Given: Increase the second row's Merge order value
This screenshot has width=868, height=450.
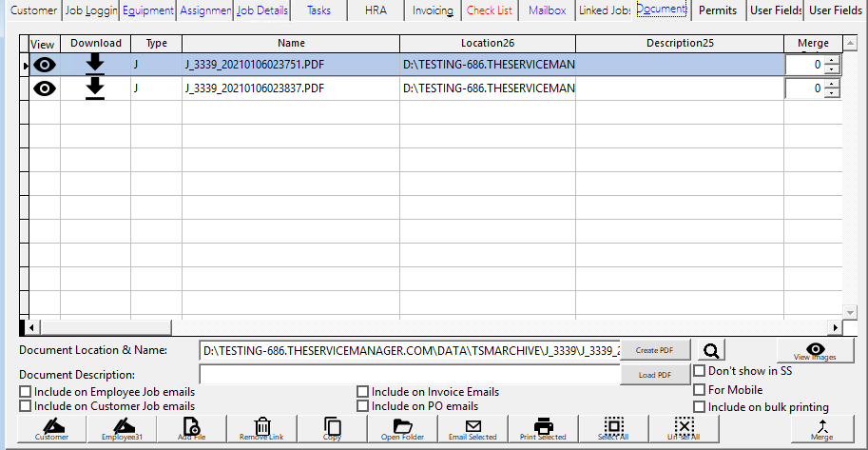Looking at the screenshot, I should (x=832, y=84).
